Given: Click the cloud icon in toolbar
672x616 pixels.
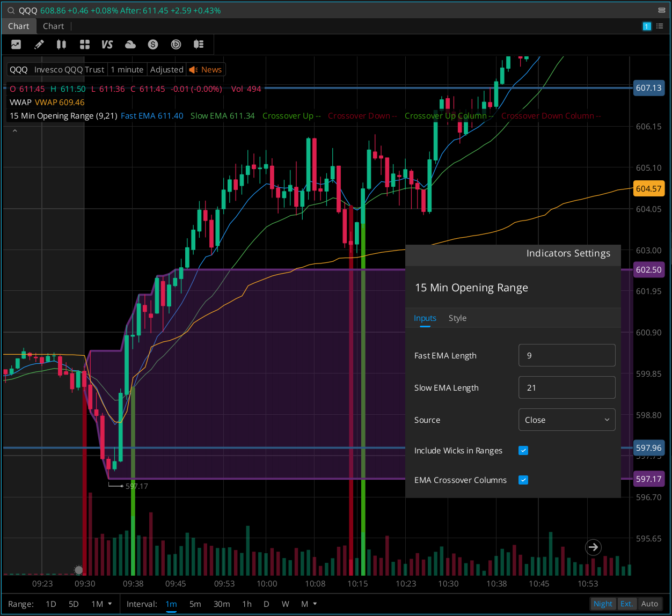Looking at the screenshot, I should [x=130, y=45].
